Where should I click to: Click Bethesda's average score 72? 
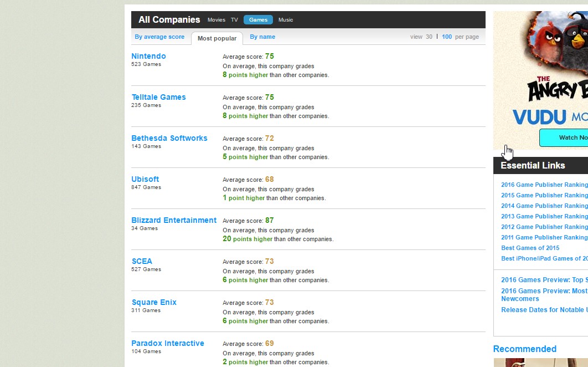click(x=269, y=138)
